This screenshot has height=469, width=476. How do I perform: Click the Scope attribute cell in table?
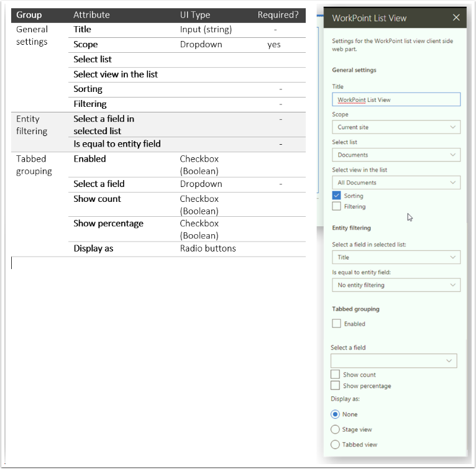pyautogui.click(x=86, y=45)
